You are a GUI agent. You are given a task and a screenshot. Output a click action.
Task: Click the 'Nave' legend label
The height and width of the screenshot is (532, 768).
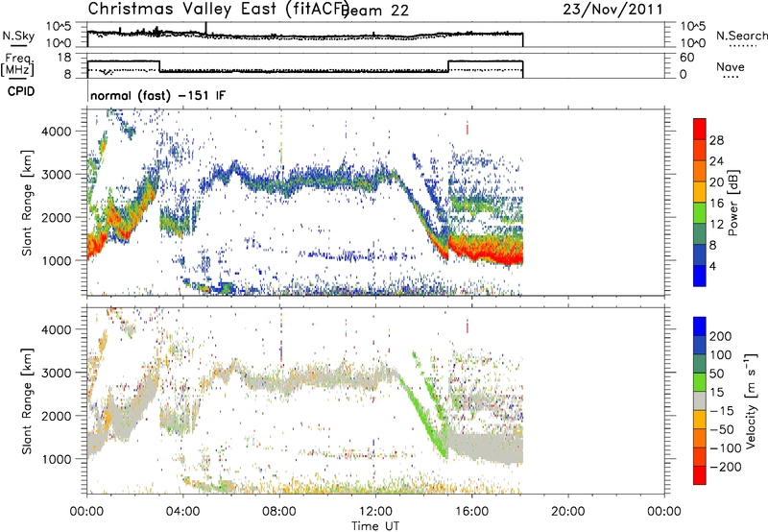tap(731, 66)
